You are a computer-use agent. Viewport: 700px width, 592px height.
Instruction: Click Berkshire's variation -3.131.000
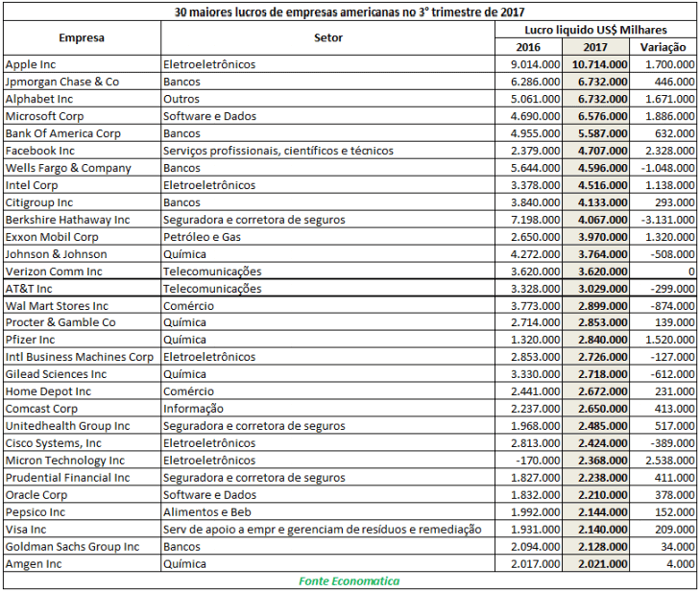click(663, 220)
